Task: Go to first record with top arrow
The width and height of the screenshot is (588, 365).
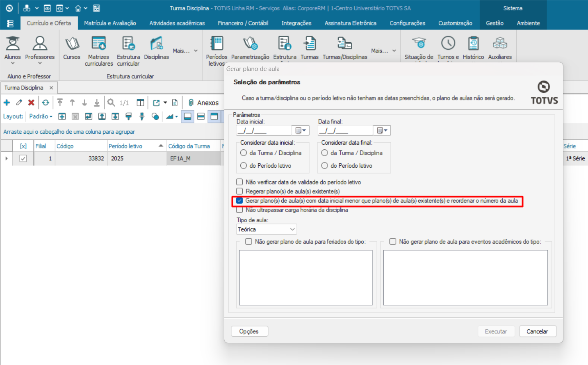Action: click(x=60, y=103)
